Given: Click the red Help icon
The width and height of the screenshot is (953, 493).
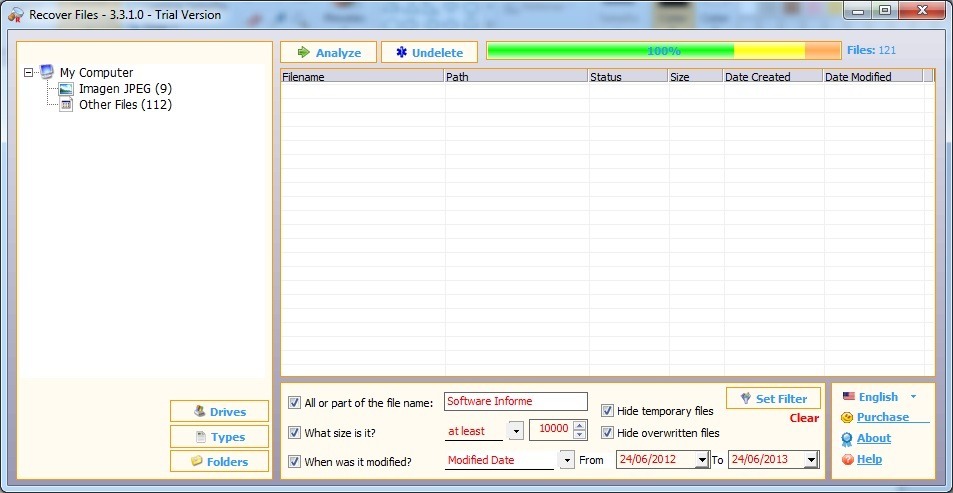Looking at the screenshot, I should (847, 460).
